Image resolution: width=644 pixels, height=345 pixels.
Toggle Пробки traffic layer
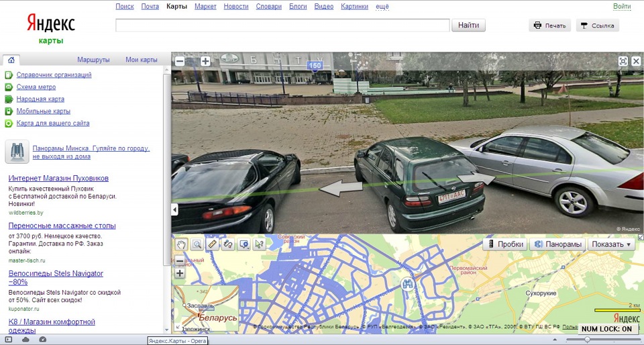(504, 244)
